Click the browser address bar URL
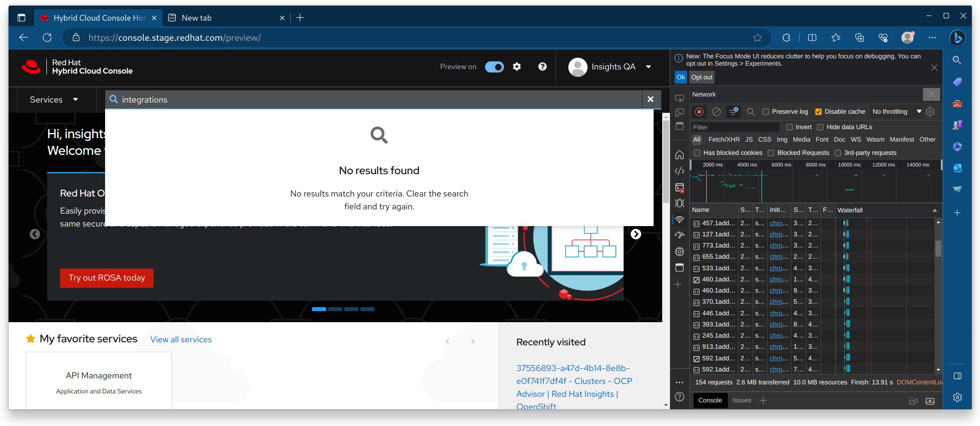 (x=175, y=38)
